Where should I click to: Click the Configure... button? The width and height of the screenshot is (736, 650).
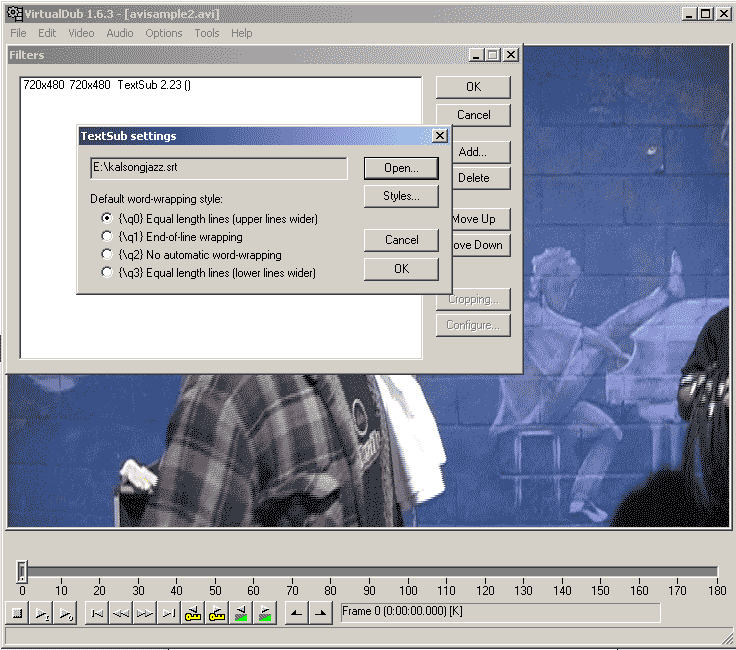pyautogui.click(x=473, y=325)
